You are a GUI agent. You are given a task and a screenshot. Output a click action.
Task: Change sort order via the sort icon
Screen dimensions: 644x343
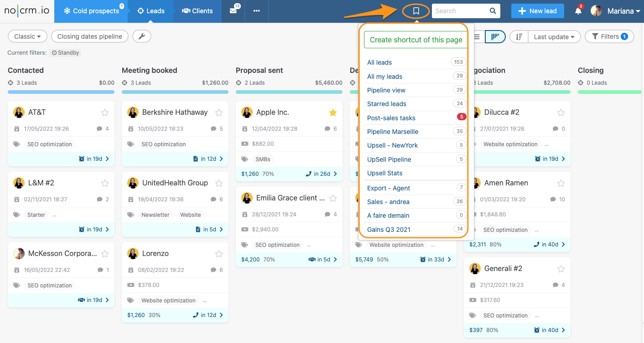coord(519,36)
